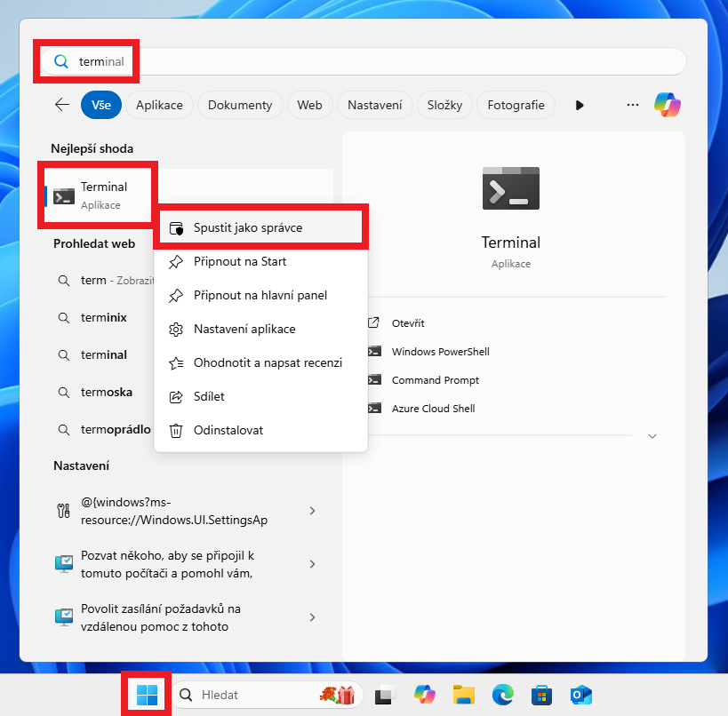
Task: Select the 'Vše' filter tab
Action: (100, 104)
